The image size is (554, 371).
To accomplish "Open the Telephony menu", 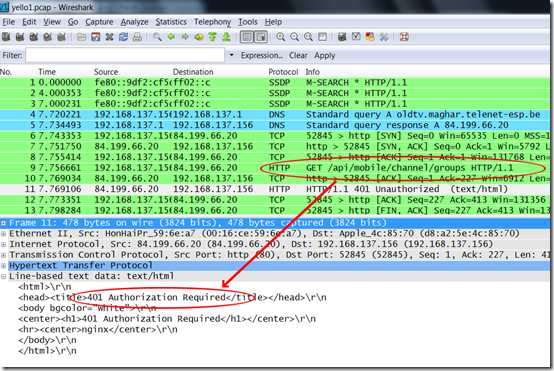I will [x=212, y=22].
